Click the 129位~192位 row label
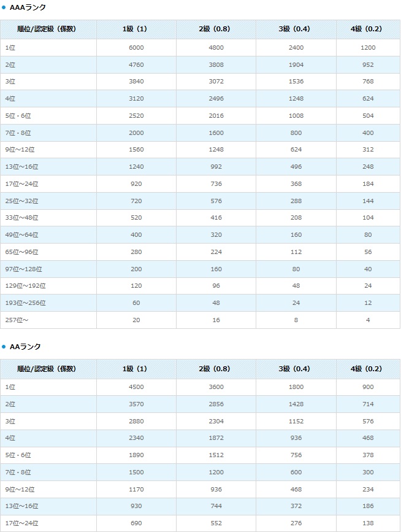The height and width of the screenshot is (532, 401). (25, 286)
